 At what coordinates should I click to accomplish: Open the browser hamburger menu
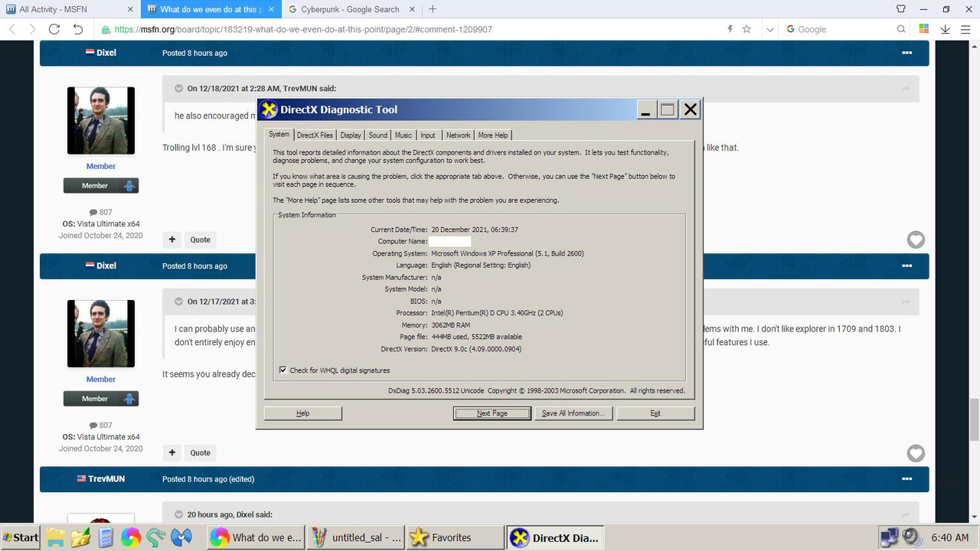[966, 29]
